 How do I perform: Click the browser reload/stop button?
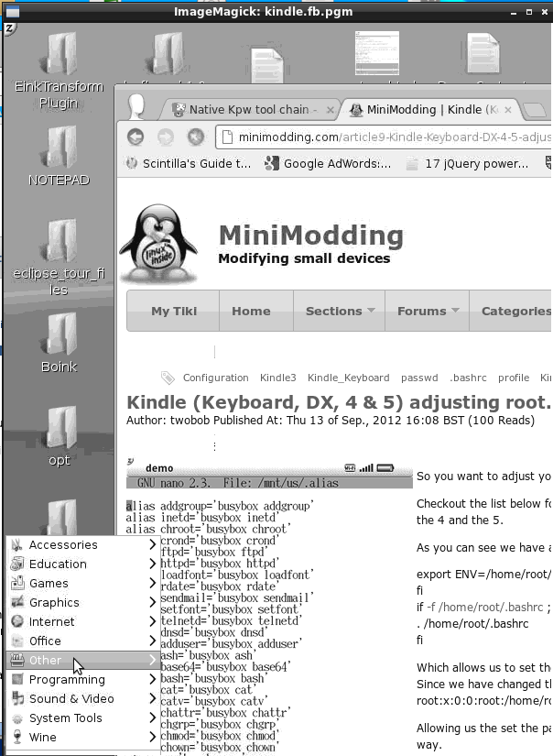pos(196,137)
